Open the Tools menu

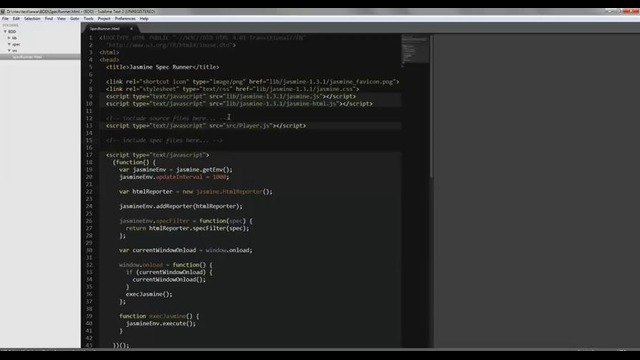[x=89, y=19]
